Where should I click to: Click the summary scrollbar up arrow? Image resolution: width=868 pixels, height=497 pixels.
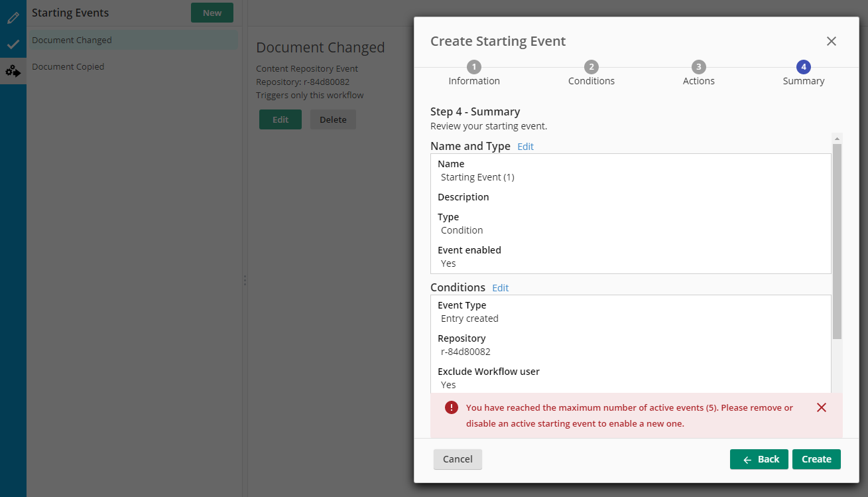[x=837, y=138]
